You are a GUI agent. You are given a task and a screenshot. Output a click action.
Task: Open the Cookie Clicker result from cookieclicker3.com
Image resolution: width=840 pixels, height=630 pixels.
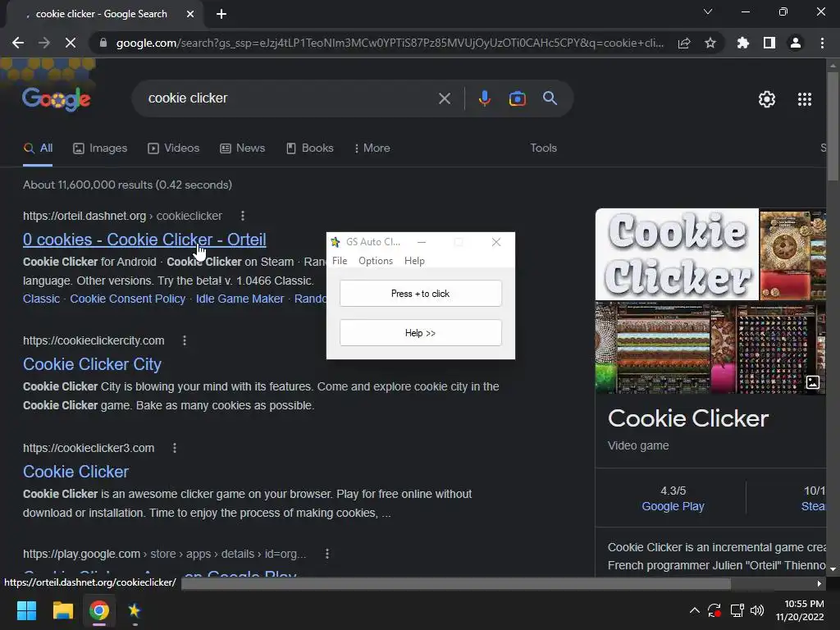coord(75,472)
